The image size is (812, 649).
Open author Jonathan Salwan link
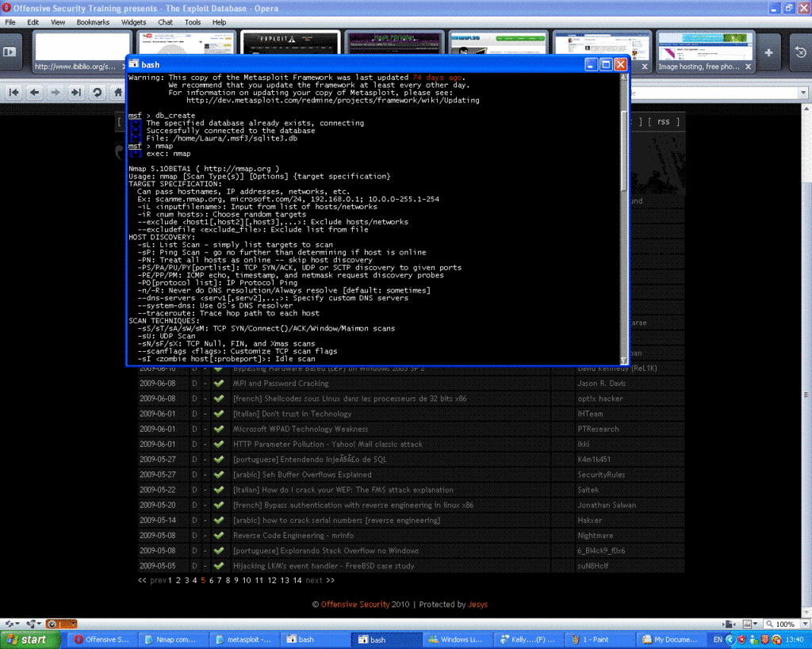[607, 505]
